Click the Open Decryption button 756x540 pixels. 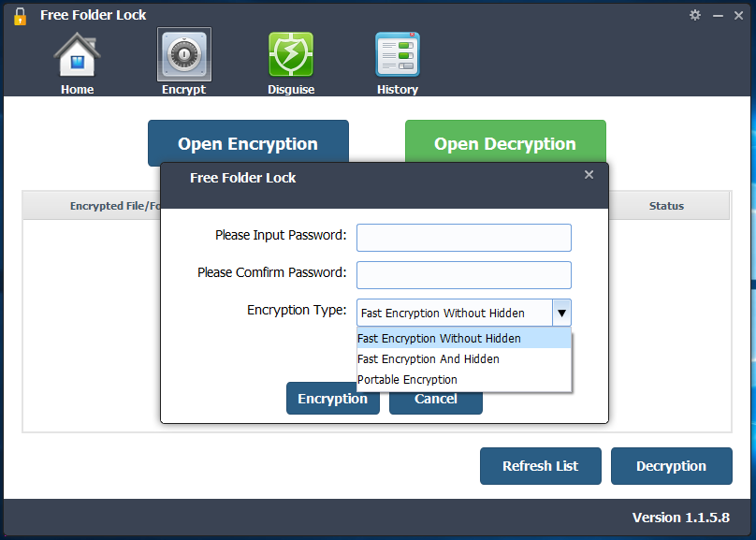(505, 141)
